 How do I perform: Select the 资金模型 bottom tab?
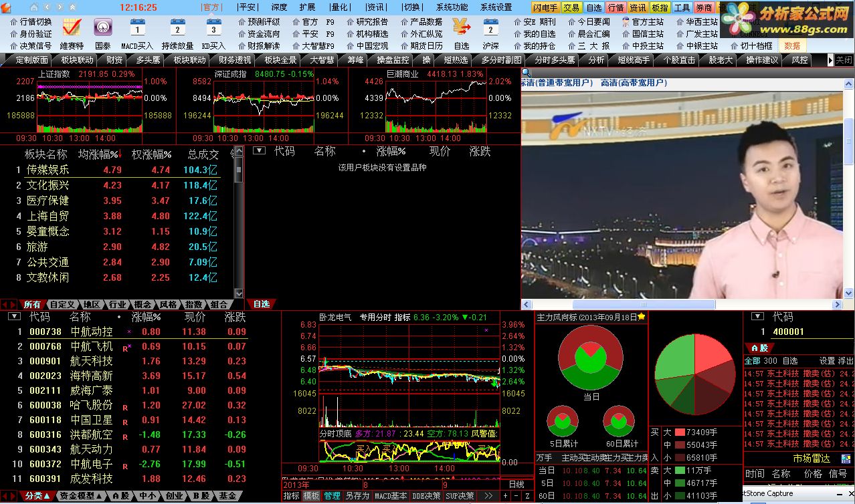80,496
